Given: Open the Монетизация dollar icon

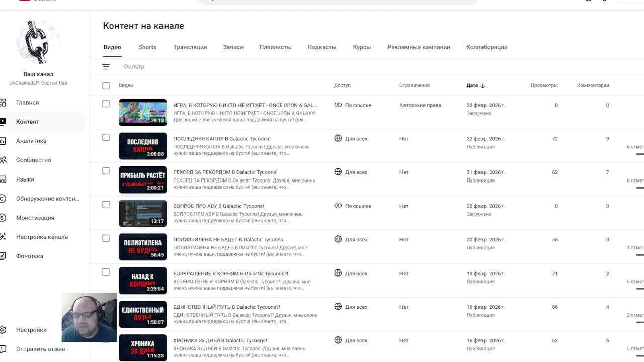Looking at the screenshot, I should [x=3, y=218].
